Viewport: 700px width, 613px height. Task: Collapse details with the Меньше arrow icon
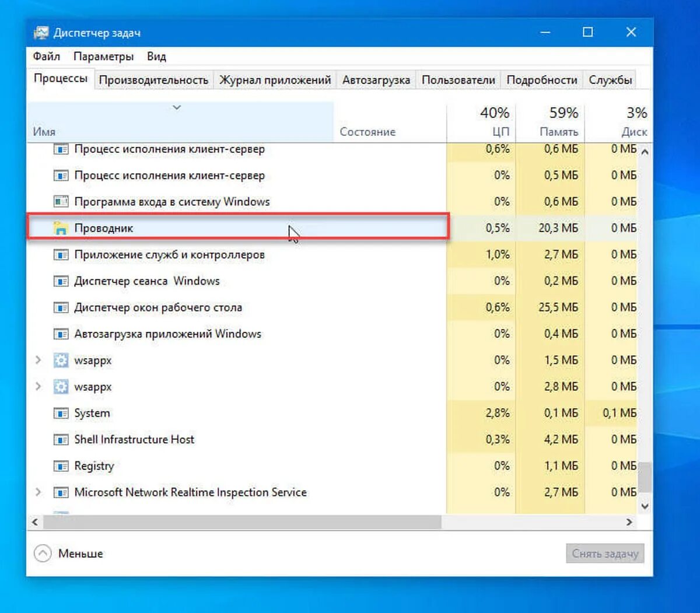(x=43, y=554)
